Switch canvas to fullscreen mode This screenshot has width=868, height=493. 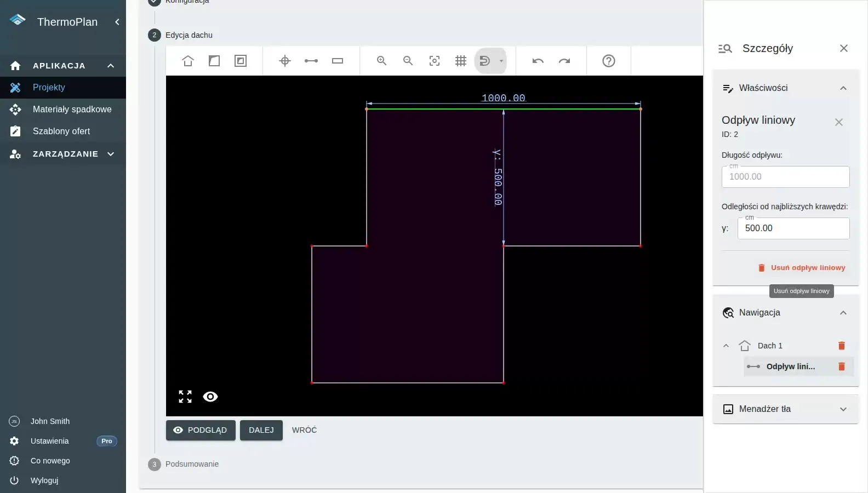pyautogui.click(x=185, y=397)
